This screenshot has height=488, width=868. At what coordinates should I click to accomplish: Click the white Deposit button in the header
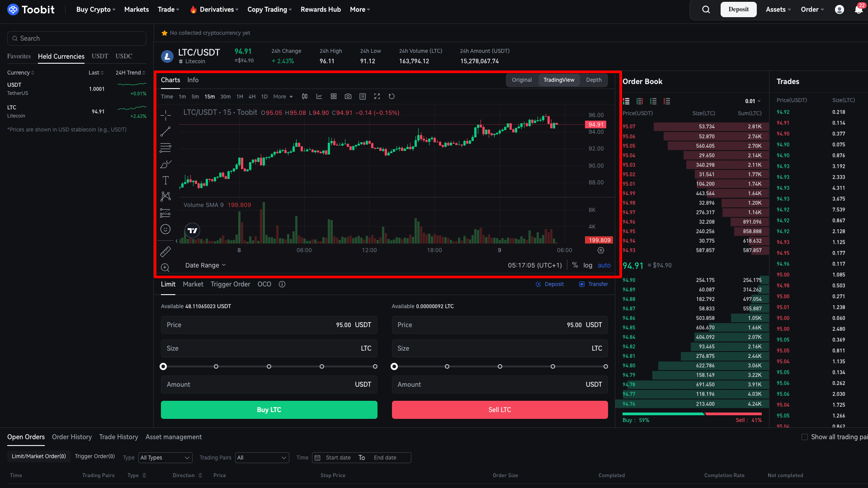[x=739, y=9]
